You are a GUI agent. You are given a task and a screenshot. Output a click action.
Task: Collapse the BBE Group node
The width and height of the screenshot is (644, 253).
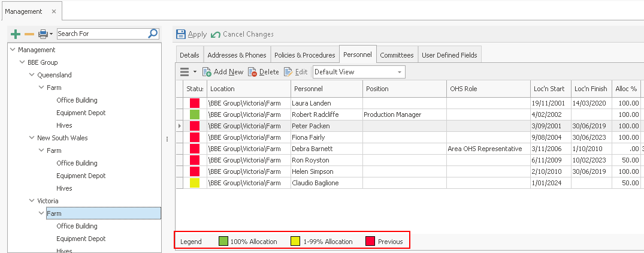[22, 62]
